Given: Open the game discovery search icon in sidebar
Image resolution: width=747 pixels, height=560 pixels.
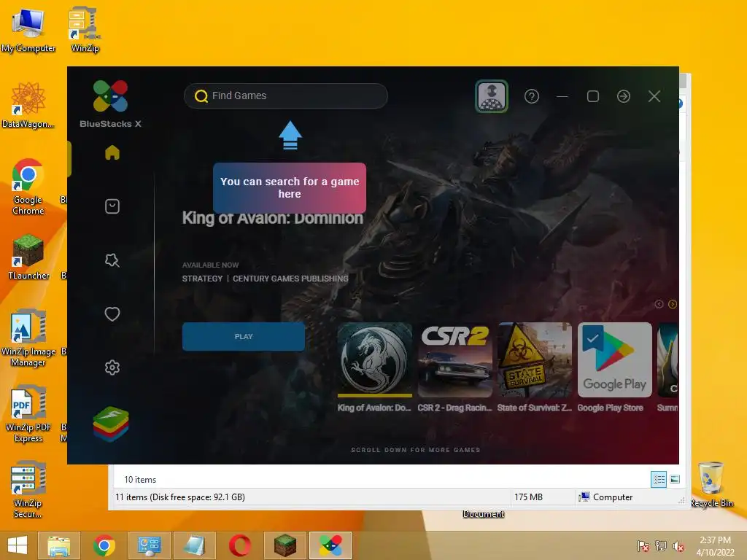Looking at the screenshot, I should [112, 260].
